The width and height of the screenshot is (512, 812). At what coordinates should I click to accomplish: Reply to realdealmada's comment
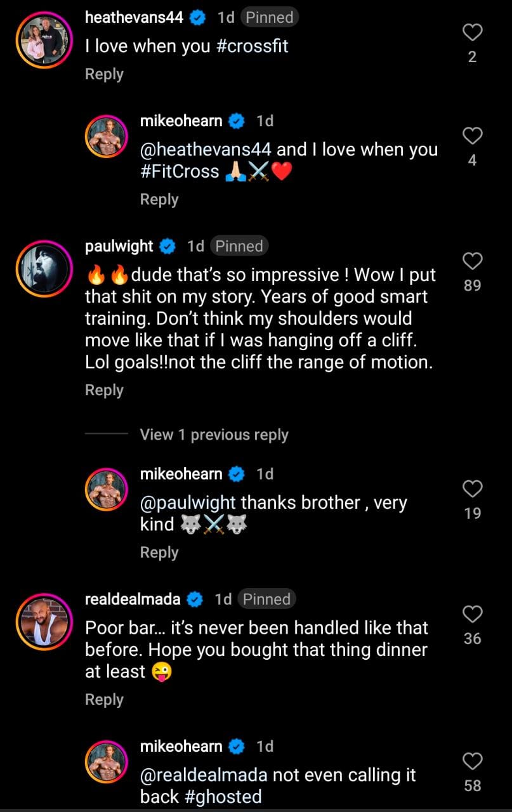click(x=104, y=699)
